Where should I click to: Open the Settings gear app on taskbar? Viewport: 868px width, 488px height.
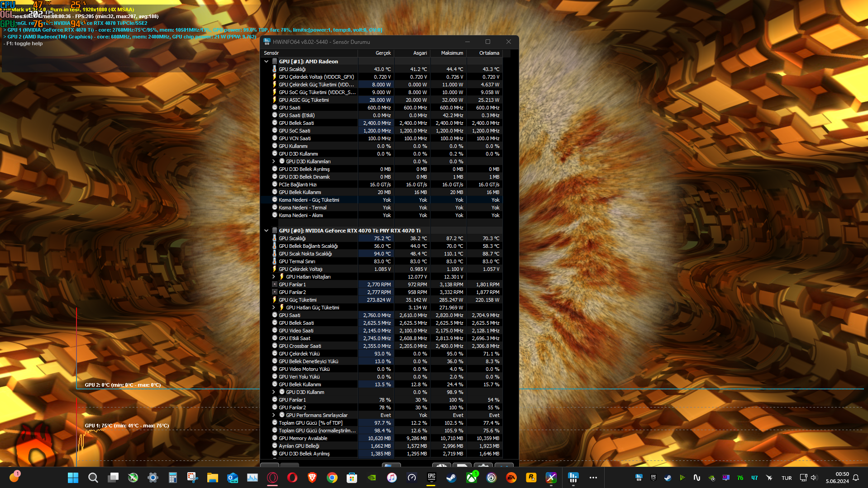point(153,478)
